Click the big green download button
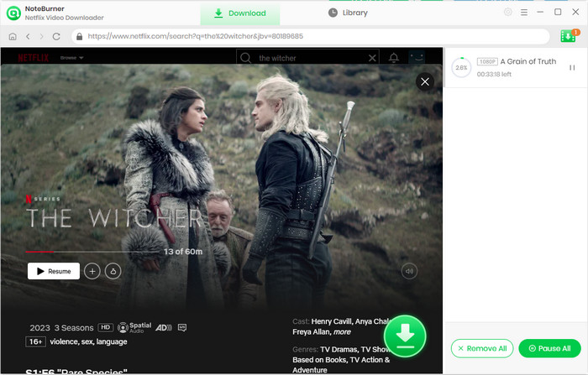Screen dimensions: 588x375 405,336
